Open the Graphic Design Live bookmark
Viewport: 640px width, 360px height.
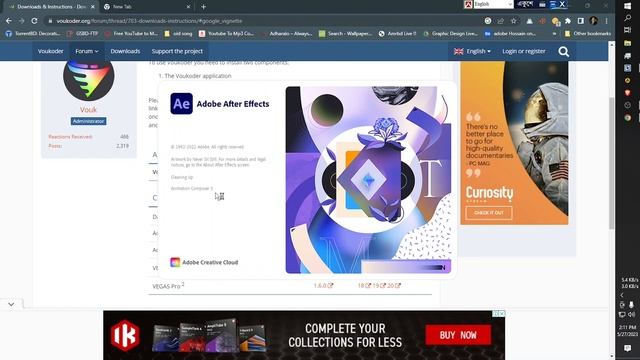tap(451, 33)
